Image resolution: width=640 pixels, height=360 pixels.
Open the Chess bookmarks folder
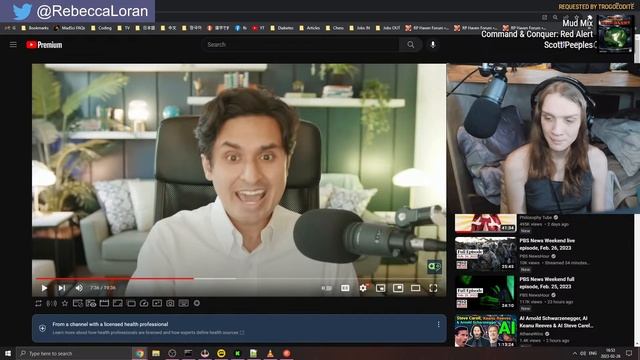pyautogui.click(x=335, y=28)
